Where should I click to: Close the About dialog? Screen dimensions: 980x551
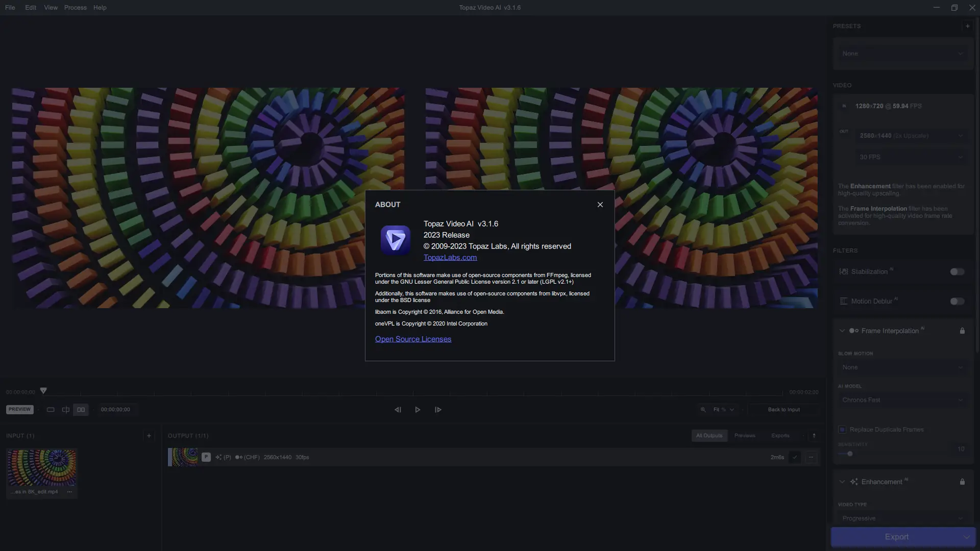600,205
